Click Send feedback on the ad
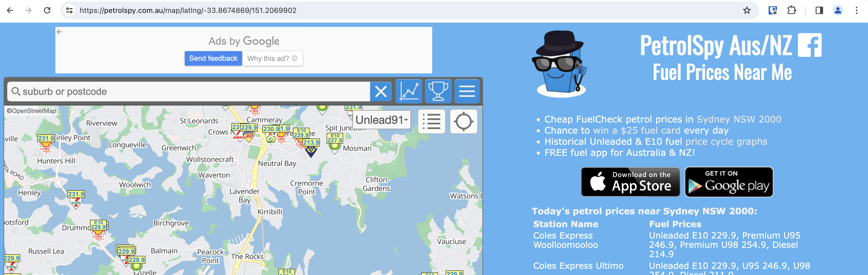 coord(213,59)
